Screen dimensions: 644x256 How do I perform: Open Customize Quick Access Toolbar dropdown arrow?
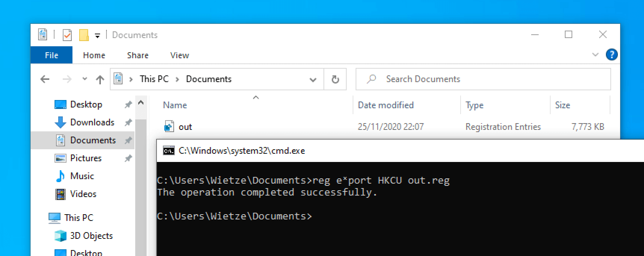click(97, 36)
